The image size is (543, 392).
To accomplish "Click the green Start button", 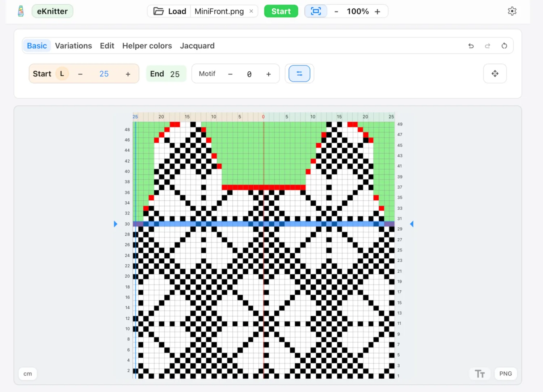I will click(281, 11).
